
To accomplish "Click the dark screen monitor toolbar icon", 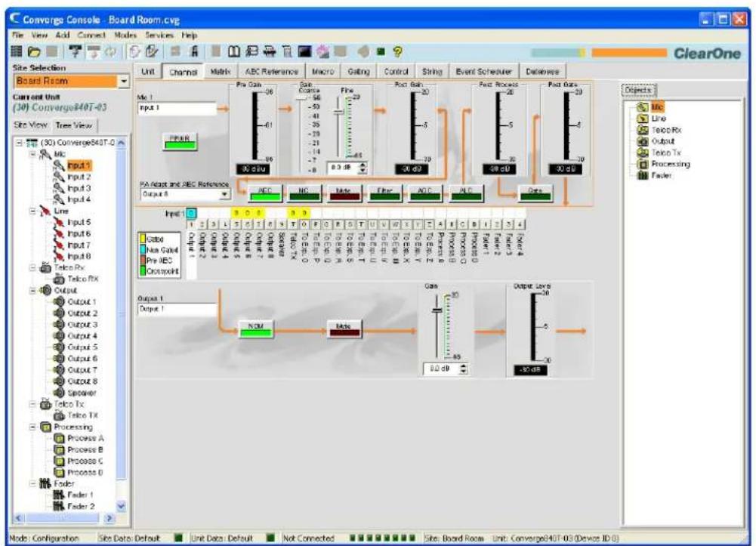I will 304,51.
